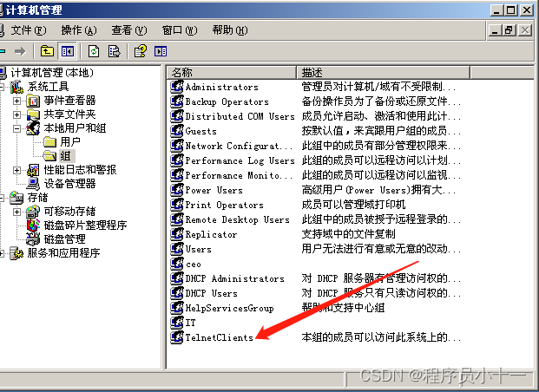Click the 磁盘管理 tree icon
Screen dimensions: 539x392
tap(33, 238)
